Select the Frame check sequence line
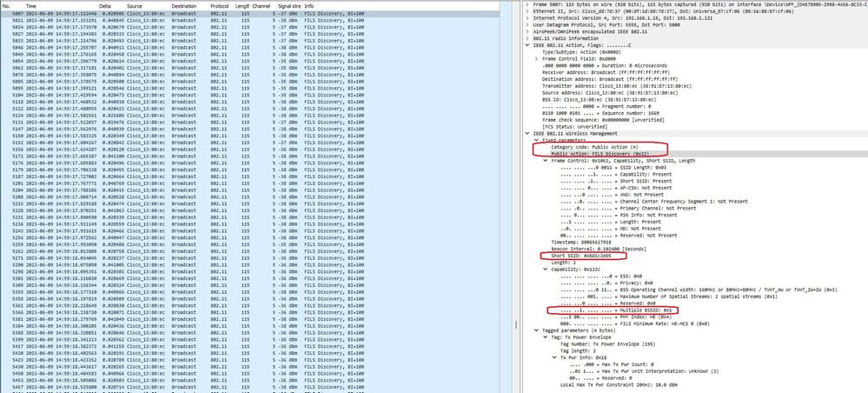Viewport: 868px width, 393px height. coord(603,120)
